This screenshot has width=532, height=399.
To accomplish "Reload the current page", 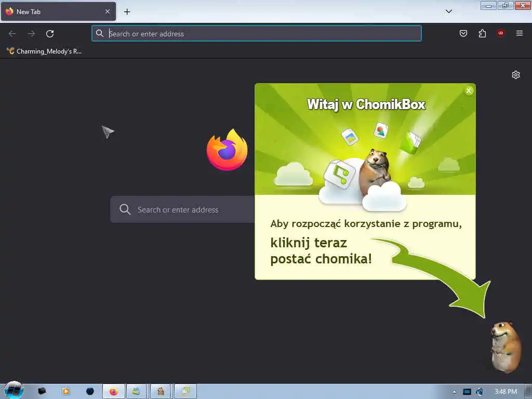I will pos(50,34).
